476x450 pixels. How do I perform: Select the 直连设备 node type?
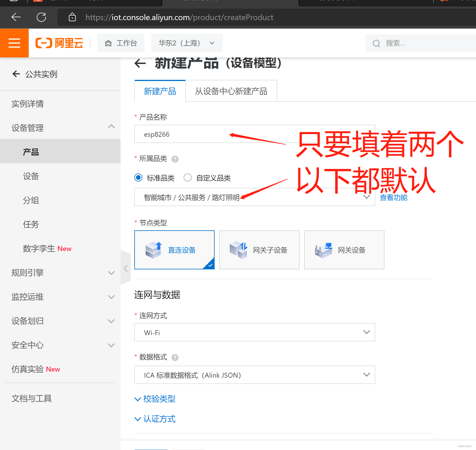click(174, 250)
